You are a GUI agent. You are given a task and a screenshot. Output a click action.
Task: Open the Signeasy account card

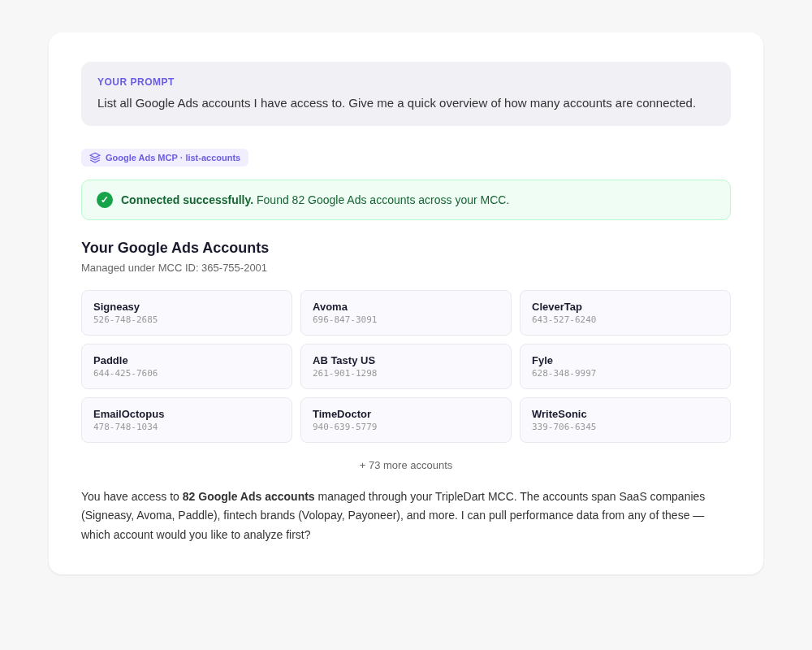pos(187,313)
